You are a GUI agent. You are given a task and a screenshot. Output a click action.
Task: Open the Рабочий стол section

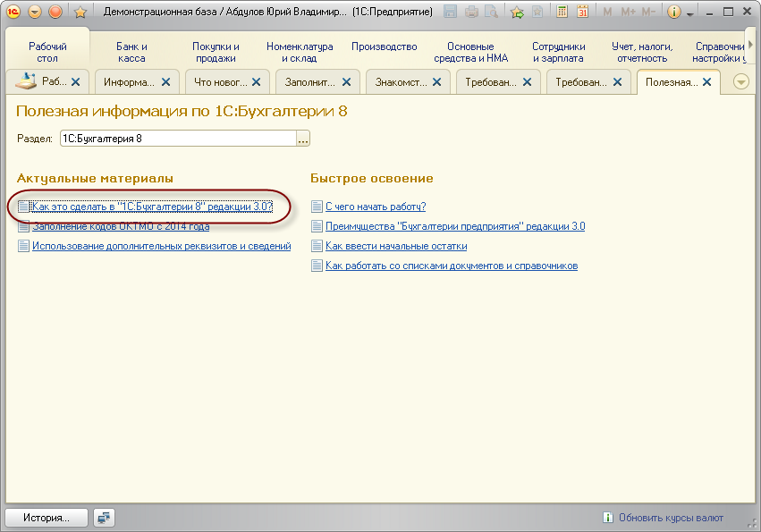pos(47,53)
